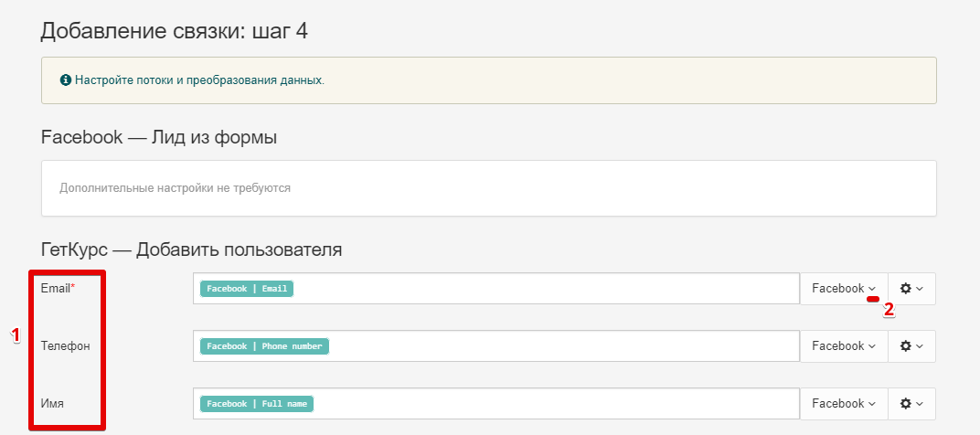Select the 'Facebook | Phone number' tag
The width and height of the screenshot is (980, 435).
point(264,346)
